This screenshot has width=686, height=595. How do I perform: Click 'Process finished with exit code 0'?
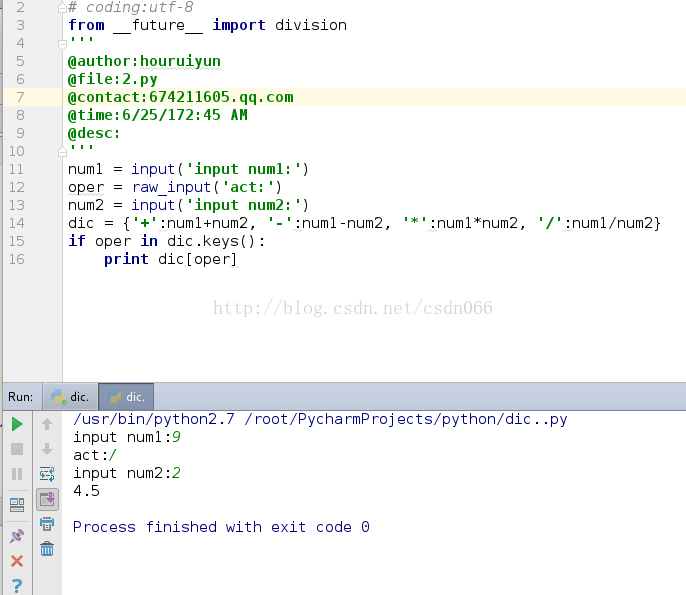point(221,527)
